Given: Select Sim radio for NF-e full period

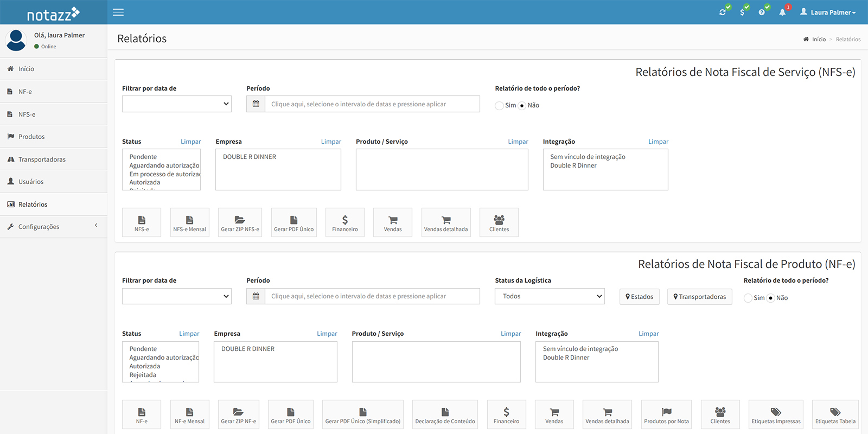Looking at the screenshot, I should [748, 298].
